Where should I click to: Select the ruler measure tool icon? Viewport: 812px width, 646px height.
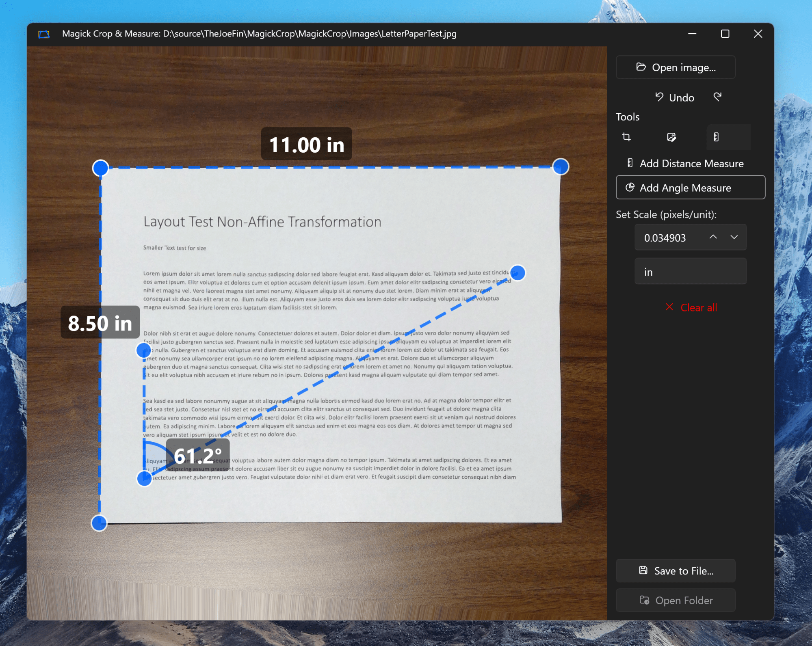[x=716, y=137]
